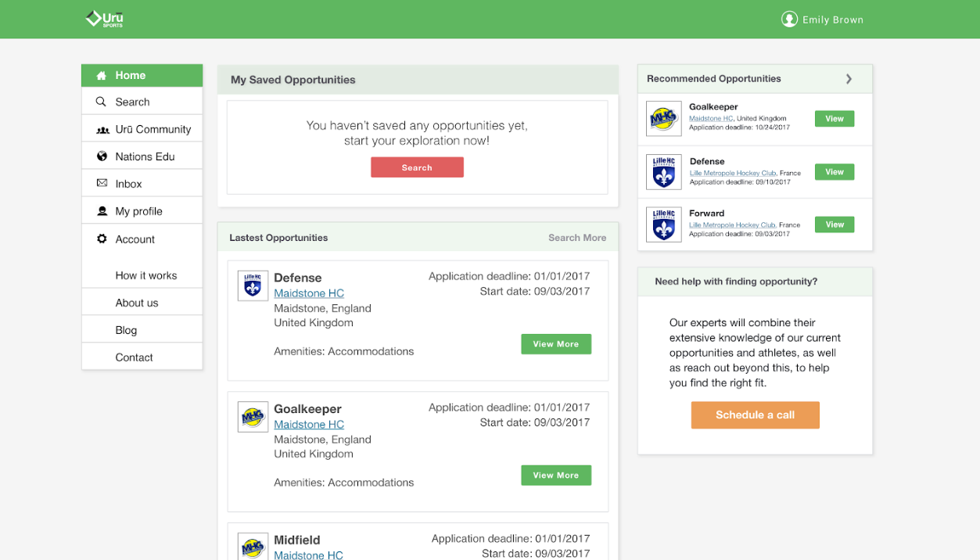Open Urū Community menu item
The height and width of the screenshot is (560, 980).
[x=142, y=129]
